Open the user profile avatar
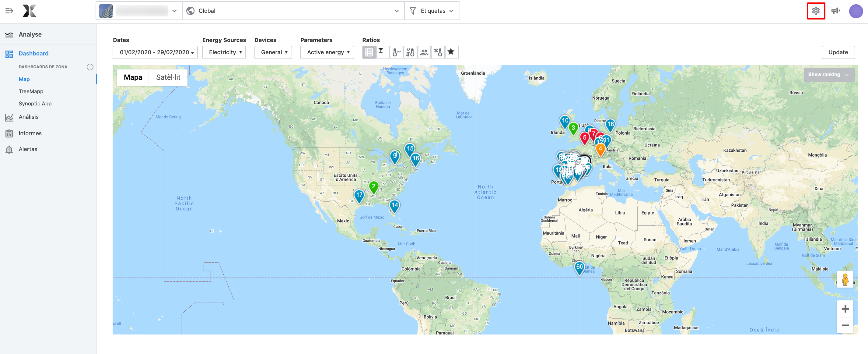This screenshot has height=354, width=868. pyautogui.click(x=856, y=11)
